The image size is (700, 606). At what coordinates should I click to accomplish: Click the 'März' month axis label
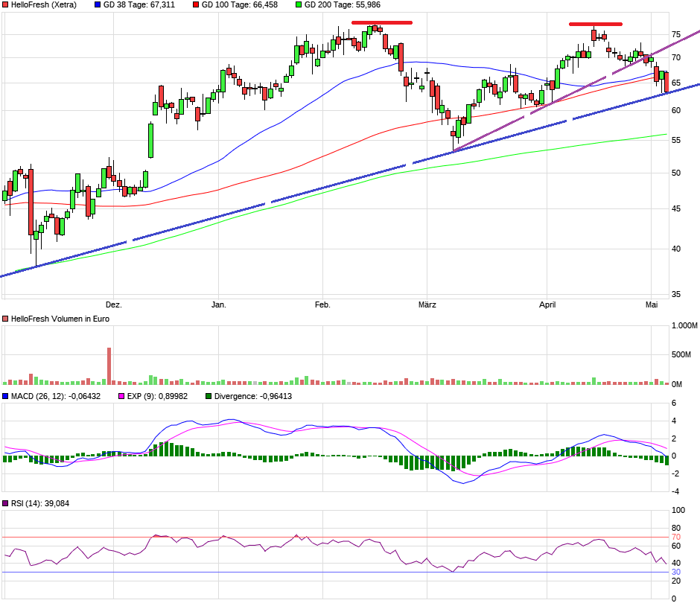click(x=427, y=304)
